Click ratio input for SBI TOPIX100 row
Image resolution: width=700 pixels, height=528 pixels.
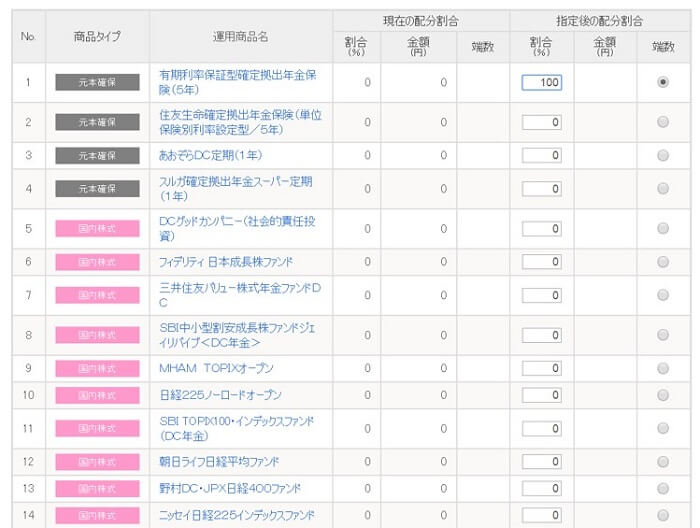[542, 428]
